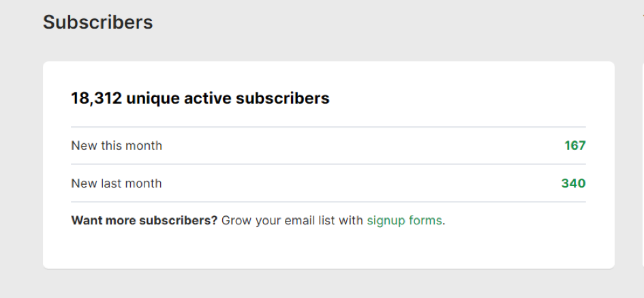
Task: Click the word "unique" in the card heading
Action: click(x=154, y=98)
